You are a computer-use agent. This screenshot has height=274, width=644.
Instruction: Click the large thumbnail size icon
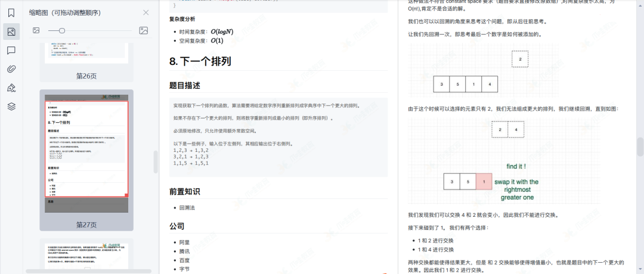[143, 30]
